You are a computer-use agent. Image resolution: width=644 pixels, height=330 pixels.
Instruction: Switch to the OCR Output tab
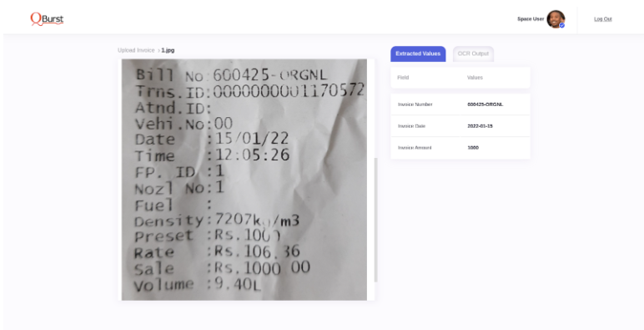click(473, 54)
